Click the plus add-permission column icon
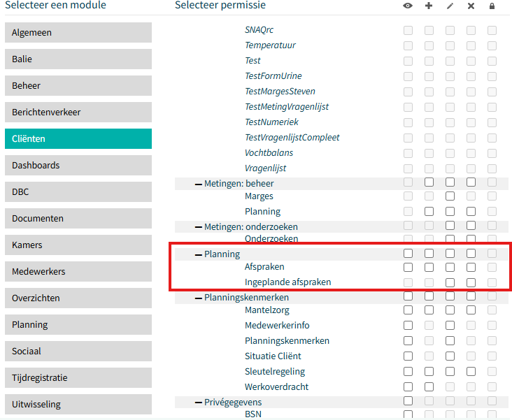The image size is (512, 420). point(429,6)
